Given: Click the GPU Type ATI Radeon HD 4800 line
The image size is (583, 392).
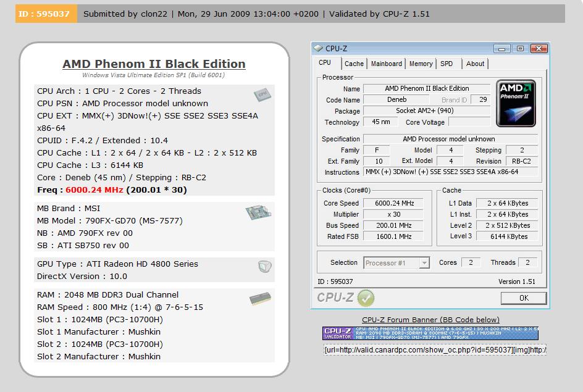Looking at the screenshot, I should [117, 264].
